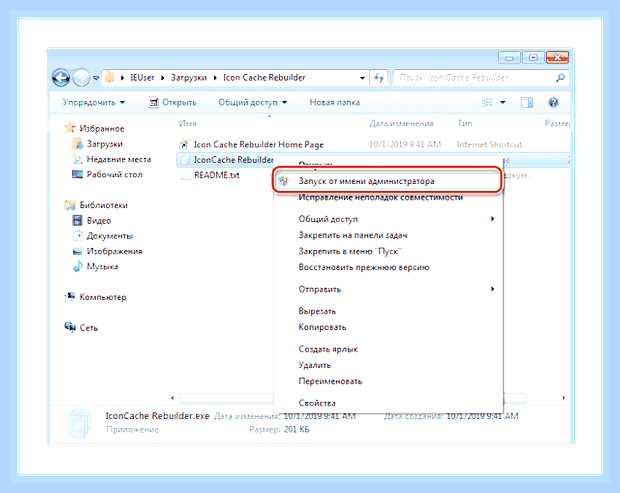Click the Компьютер icon in sidebar

click(x=70, y=297)
